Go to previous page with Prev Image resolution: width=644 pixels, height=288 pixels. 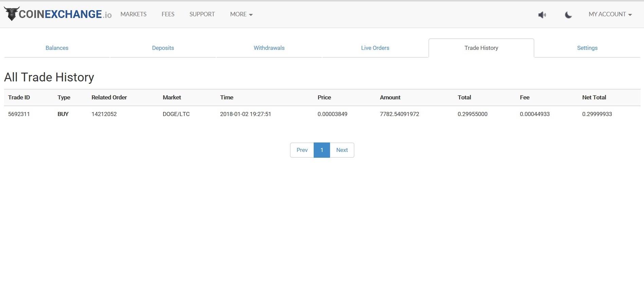coord(302,150)
